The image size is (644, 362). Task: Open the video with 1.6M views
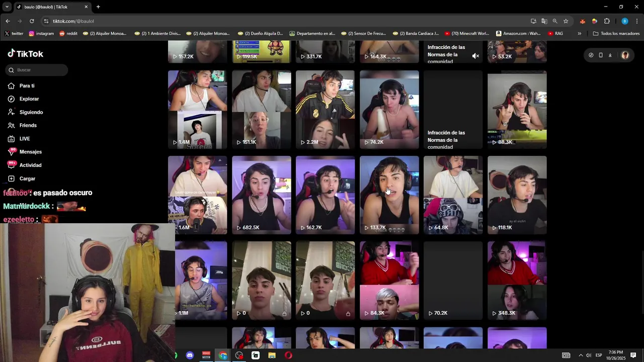pyautogui.click(x=197, y=195)
